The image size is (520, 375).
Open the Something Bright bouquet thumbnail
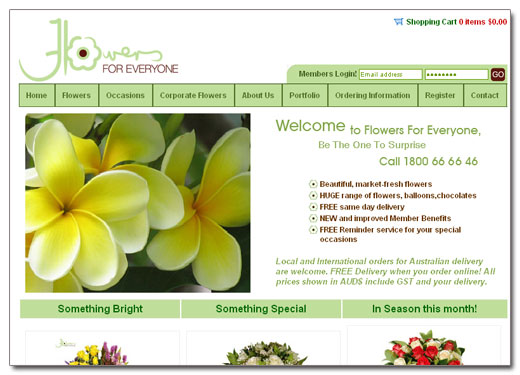click(102, 348)
